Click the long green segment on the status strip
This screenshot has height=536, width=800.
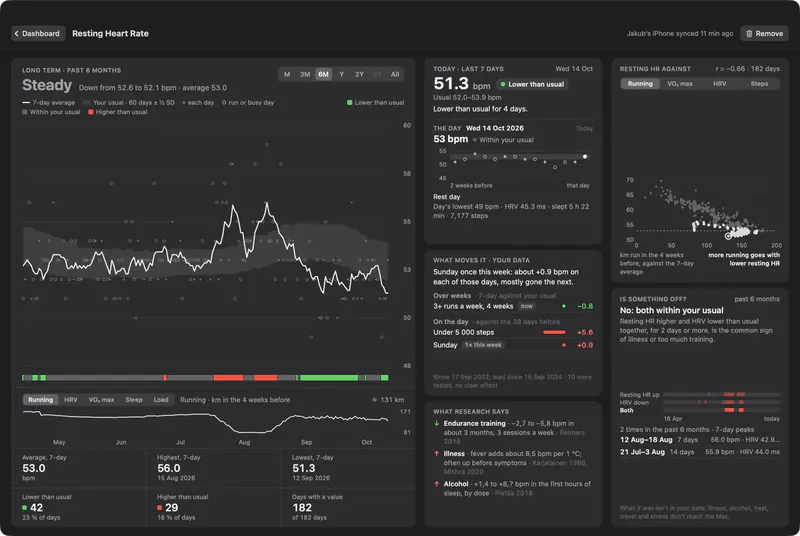(329, 378)
